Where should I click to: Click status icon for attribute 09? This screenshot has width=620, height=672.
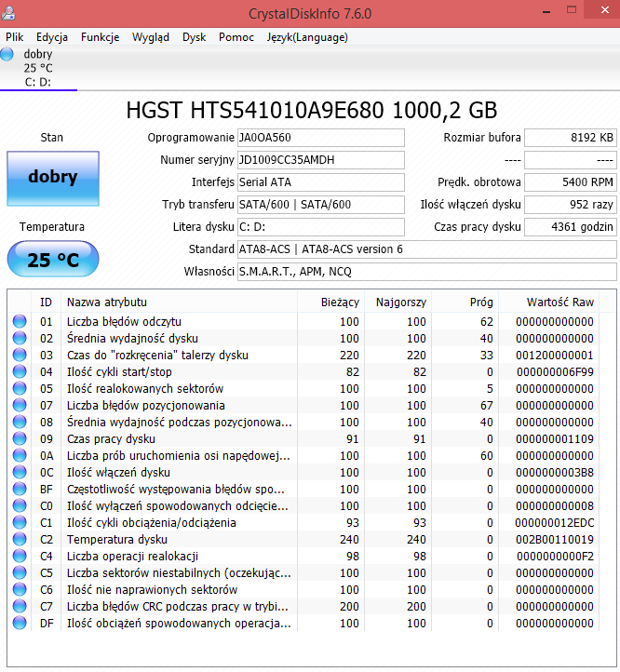click(x=20, y=438)
